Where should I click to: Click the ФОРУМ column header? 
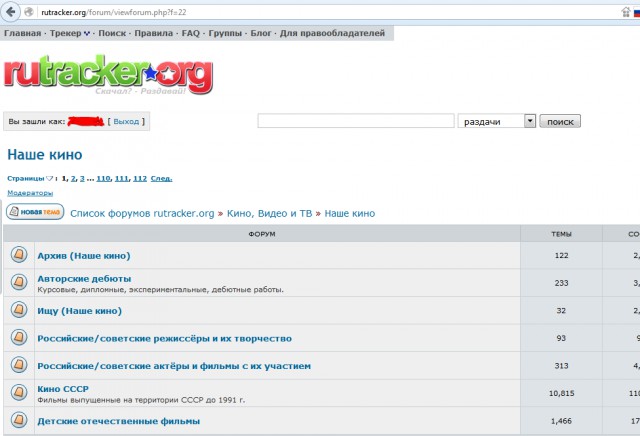click(x=262, y=234)
